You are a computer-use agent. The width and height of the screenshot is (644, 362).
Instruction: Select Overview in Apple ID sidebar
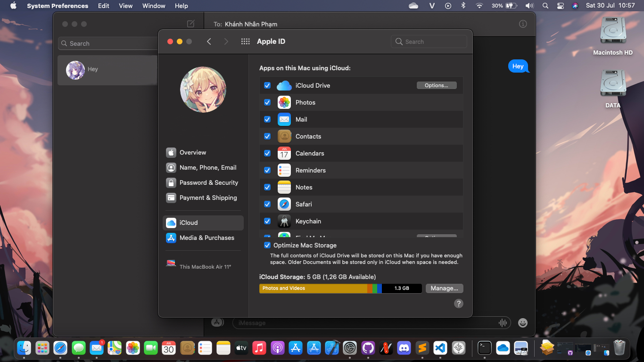[x=203, y=152]
